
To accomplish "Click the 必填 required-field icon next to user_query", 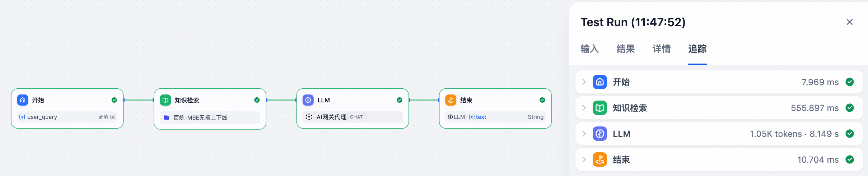I will click(x=113, y=117).
